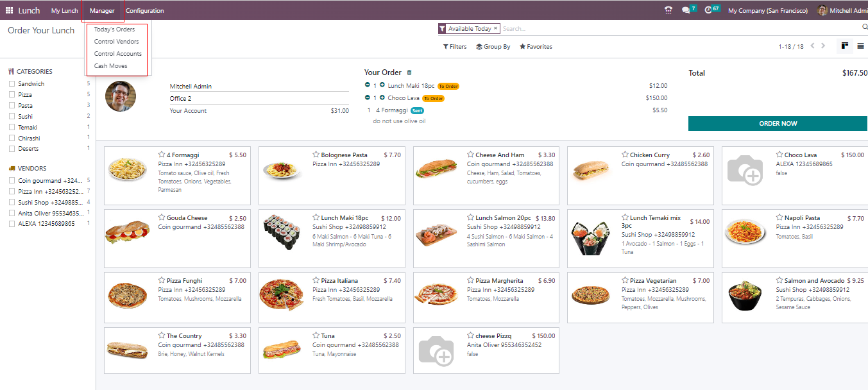
Task: Click the plus icon for Lunch Maki 18pc
Action: click(382, 85)
